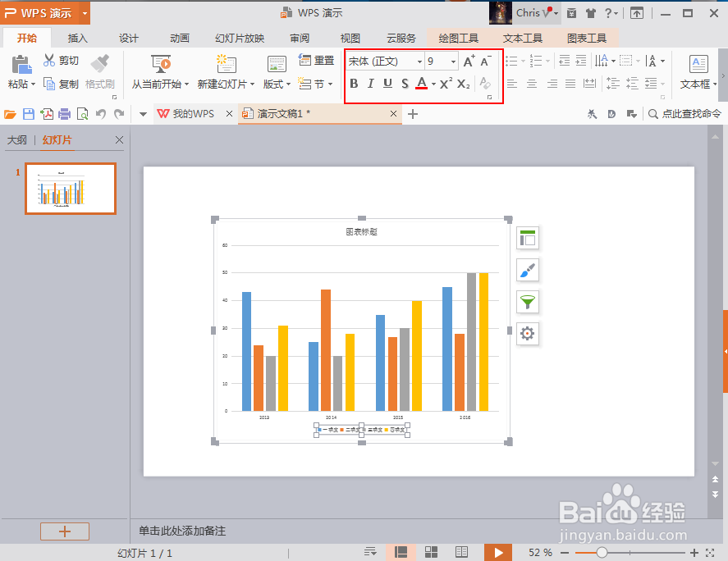Click the zoom slider handle

pyautogui.click(x=602, y=552)
